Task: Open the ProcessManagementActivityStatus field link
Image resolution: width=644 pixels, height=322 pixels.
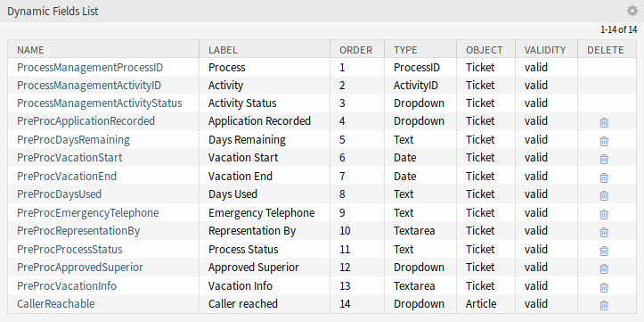Action: click(x=100, y=103)
